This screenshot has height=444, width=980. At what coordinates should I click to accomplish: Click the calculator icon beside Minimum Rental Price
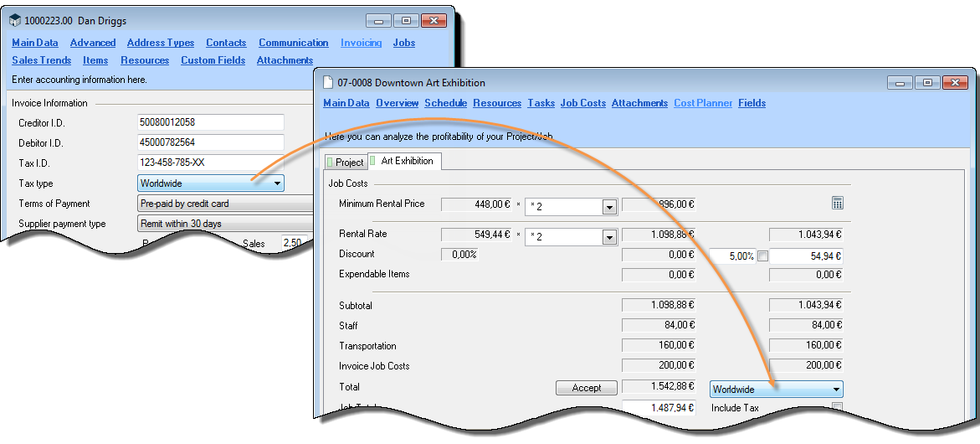click(838, 204)
